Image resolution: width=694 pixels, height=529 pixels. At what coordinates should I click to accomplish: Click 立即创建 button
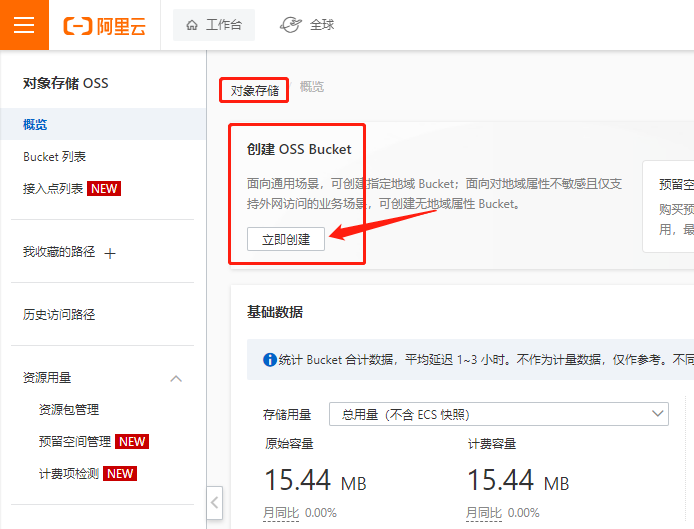[x=286, y=239]
